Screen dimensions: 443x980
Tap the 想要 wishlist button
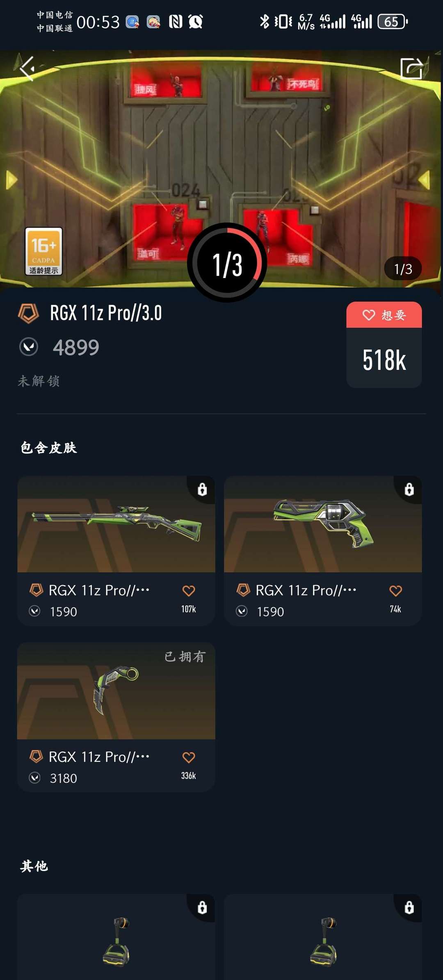tap(384, 315)
